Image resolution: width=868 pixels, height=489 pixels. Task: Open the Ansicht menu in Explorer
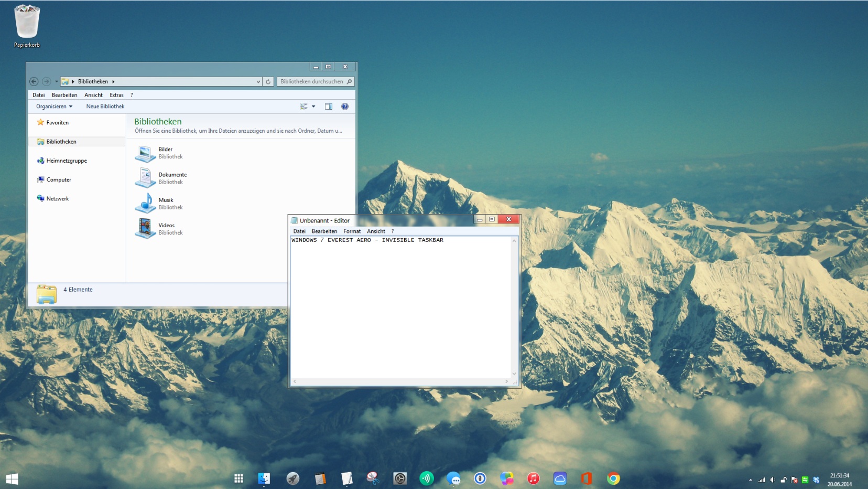93,95
